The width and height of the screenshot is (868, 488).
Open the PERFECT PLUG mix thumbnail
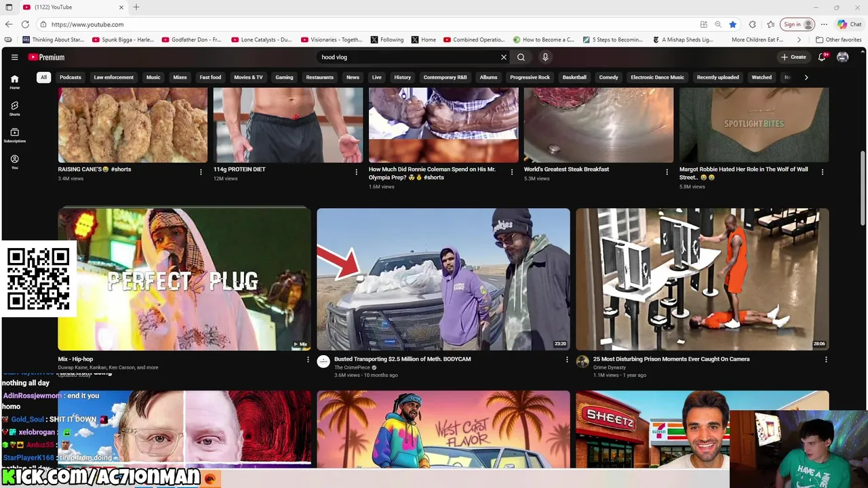point(184,279)
